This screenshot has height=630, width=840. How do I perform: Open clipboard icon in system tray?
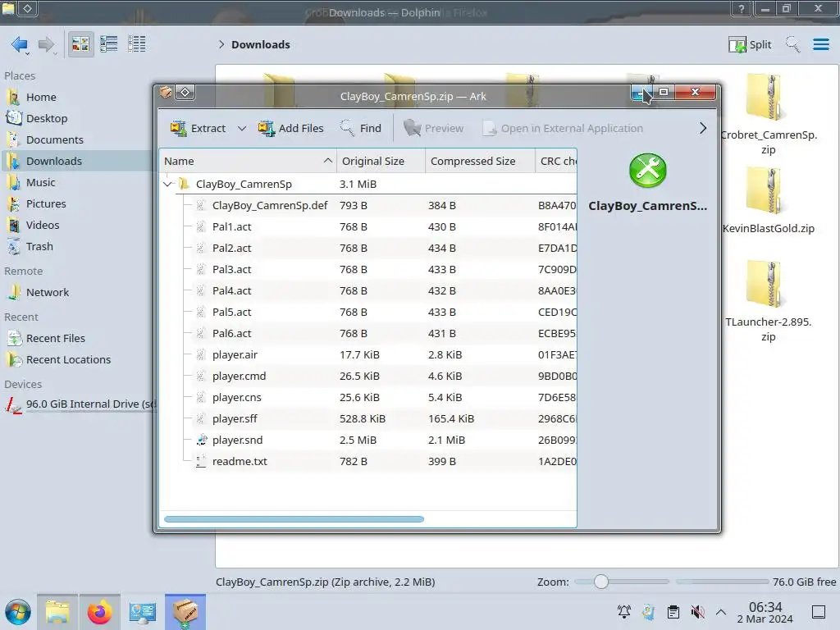tap(673, 612)
